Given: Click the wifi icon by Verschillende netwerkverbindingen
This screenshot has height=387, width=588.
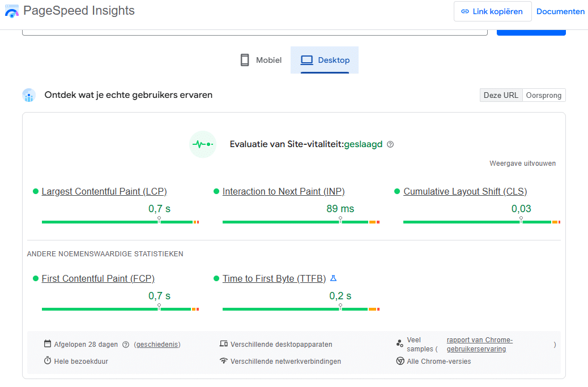Looking at the screenshot, I should (224, 361).
